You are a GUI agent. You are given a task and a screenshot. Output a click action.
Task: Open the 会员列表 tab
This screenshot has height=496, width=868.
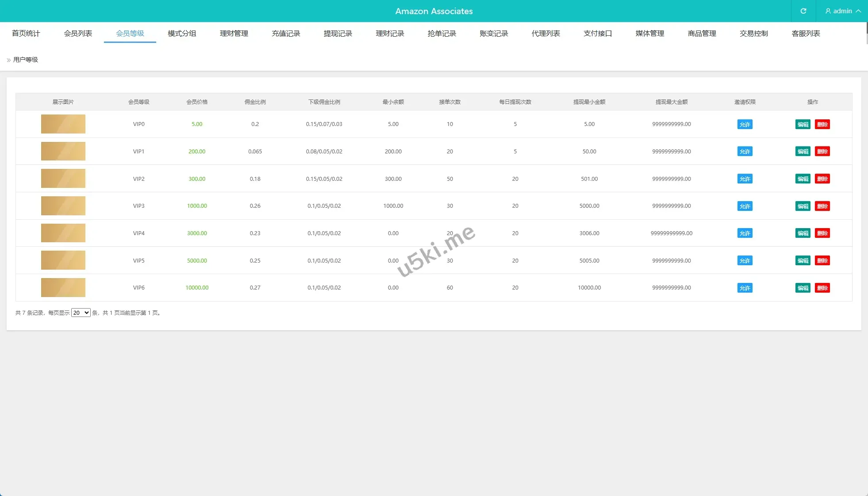[x=78, y=34]
